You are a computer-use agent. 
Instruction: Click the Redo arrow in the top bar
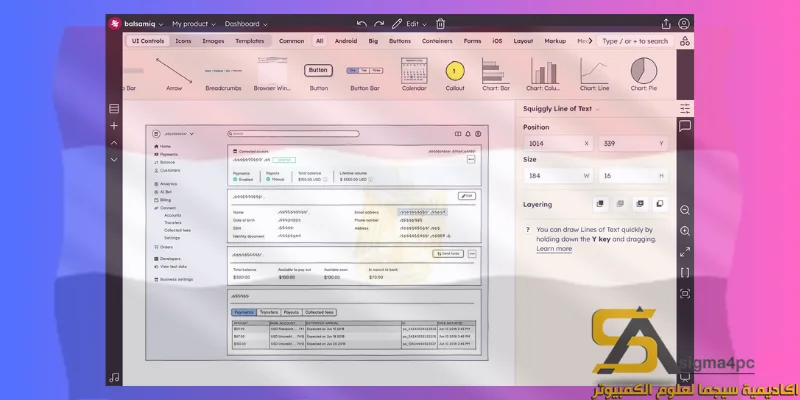pos(379,24)
